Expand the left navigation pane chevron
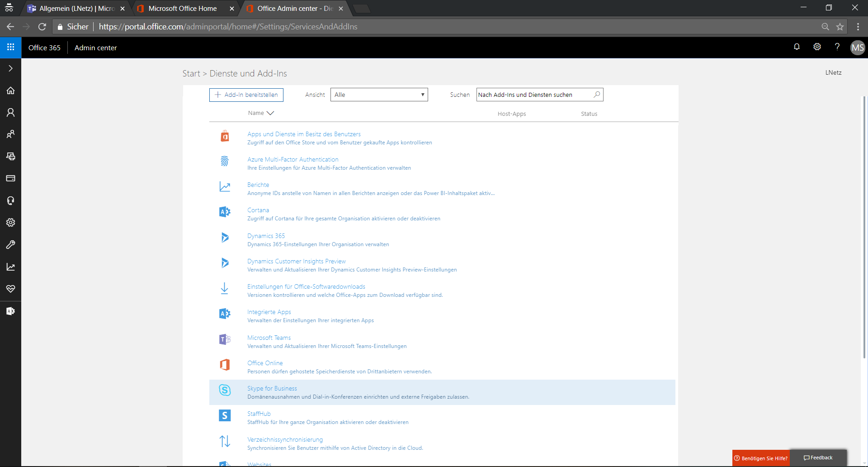 pyautogui.click(x=10, y=68)
